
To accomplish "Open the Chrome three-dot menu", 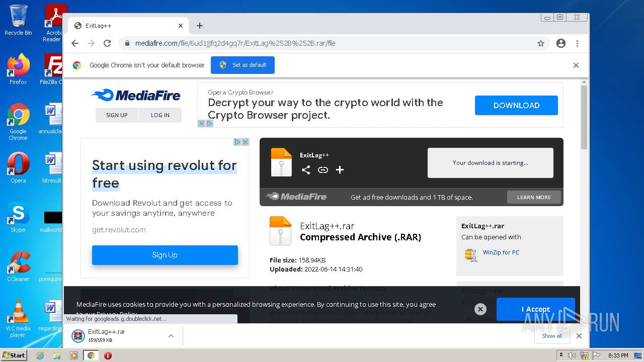I will [x=577, y=43].
